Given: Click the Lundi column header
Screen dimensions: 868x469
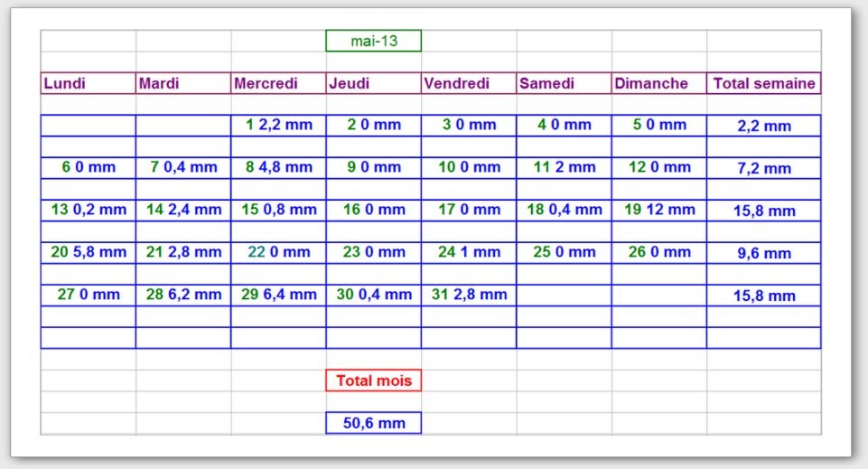Looking at the screenshot, I should tap(88, 83).
